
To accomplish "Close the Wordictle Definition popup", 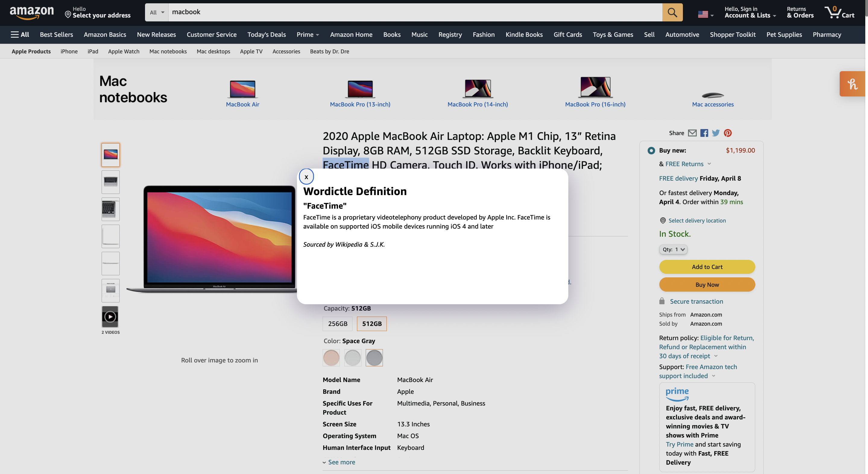I will coord(306,177).
